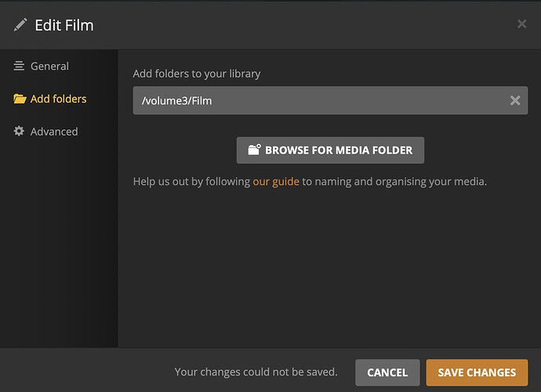This screenshot has width=541, height=392.
Task: Click the General list icon in sidebar
Action: [19, 67]
